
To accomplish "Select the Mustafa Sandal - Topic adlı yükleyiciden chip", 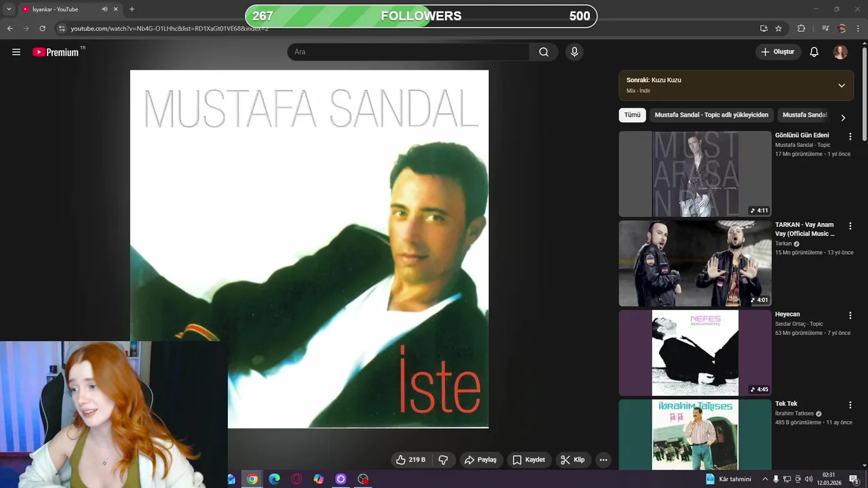I will click(711, 115).
